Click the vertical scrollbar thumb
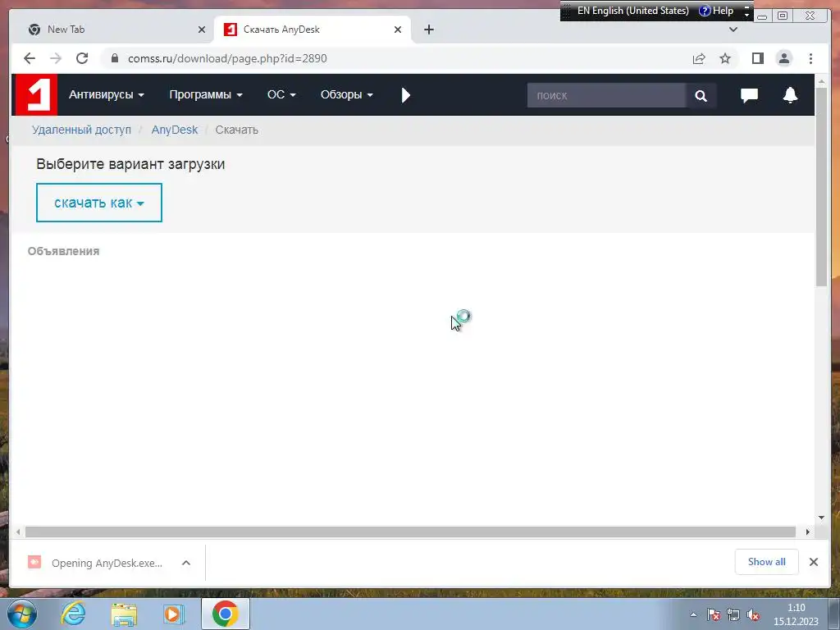This screenshot has height=630, width=840. (x=821, y=187)
